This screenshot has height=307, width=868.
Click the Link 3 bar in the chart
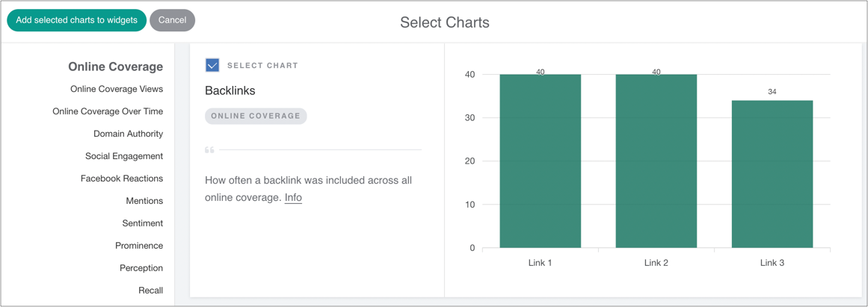(x=772, y=174)
